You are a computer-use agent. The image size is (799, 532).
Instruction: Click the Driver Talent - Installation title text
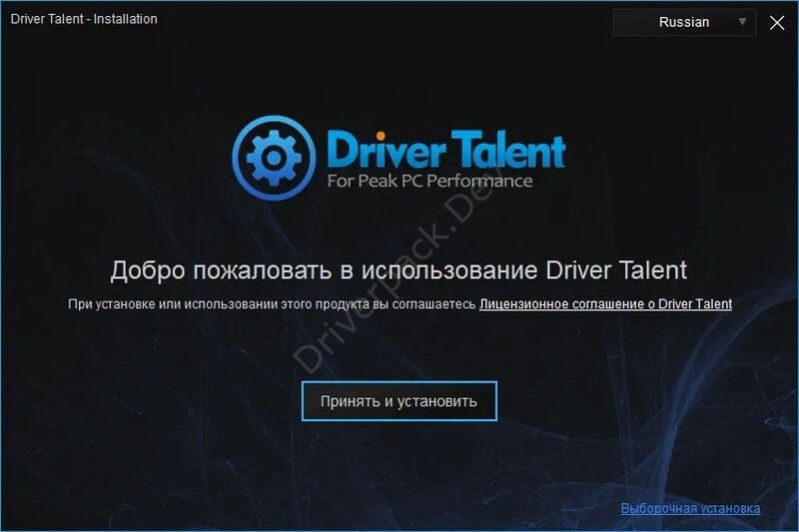[84, 19]
